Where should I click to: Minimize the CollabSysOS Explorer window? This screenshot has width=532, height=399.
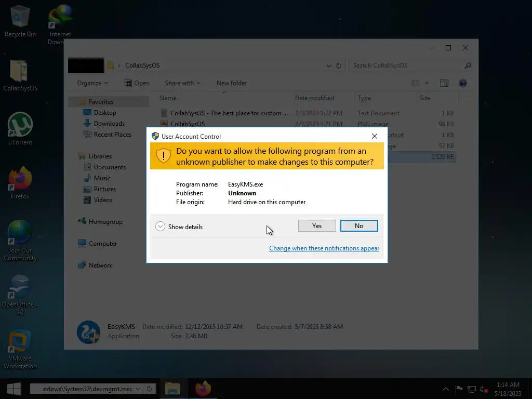point(431,48)
